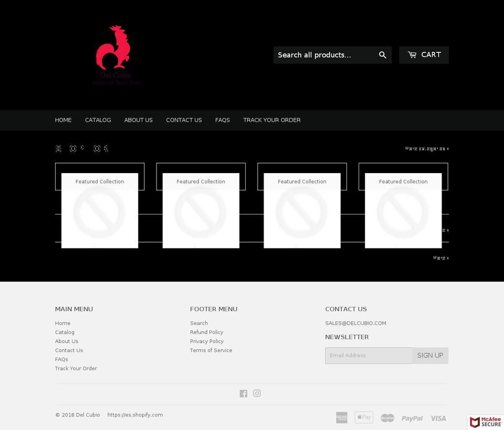This screenshot has height=430, width=504.
Task: Open FAQS in navigation bar
Action: point(223,120)
